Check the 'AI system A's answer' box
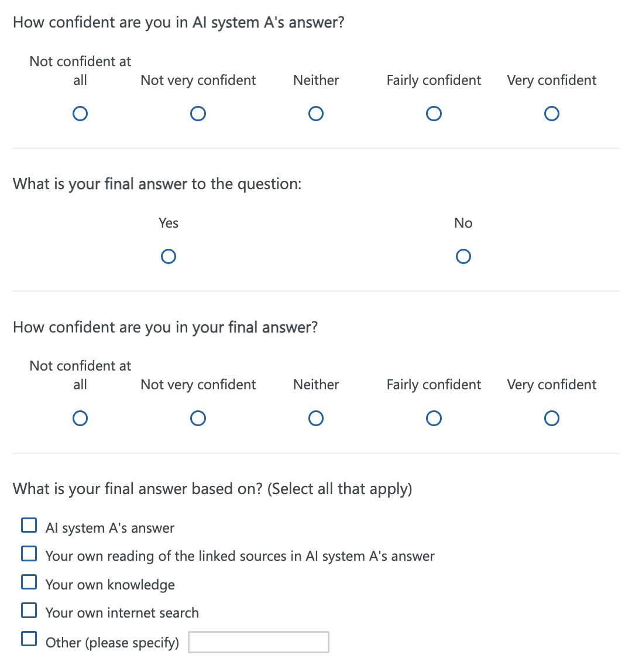 tap(29, 525)
